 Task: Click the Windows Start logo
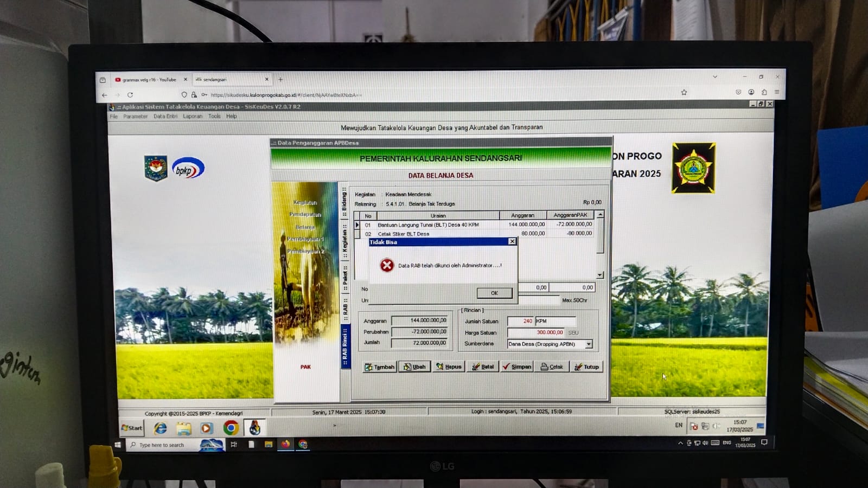(x=117, y=445)
